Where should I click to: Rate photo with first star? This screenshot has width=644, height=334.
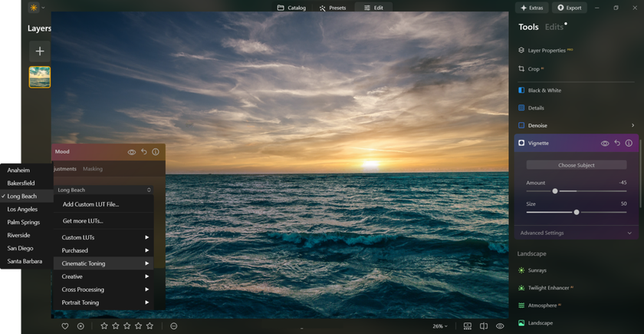coord(104,326)
